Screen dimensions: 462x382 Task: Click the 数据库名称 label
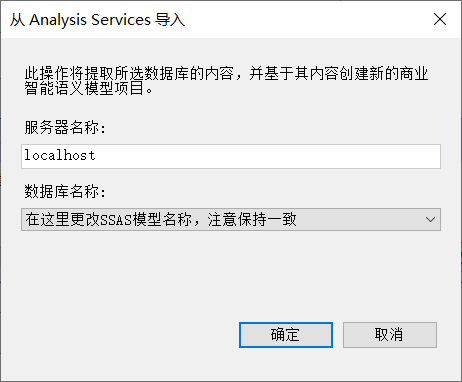click(x=65, y=191)
